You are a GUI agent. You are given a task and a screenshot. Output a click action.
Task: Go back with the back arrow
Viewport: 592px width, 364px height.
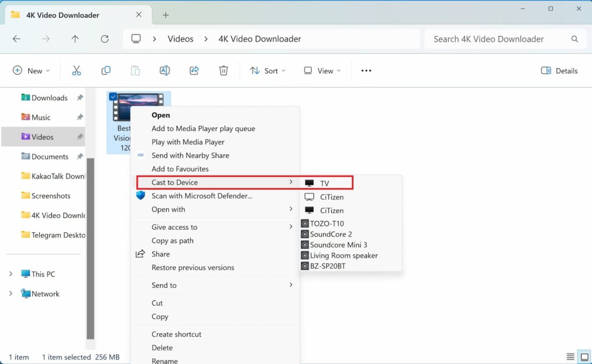pyautogui.click(x=17, y=39)
